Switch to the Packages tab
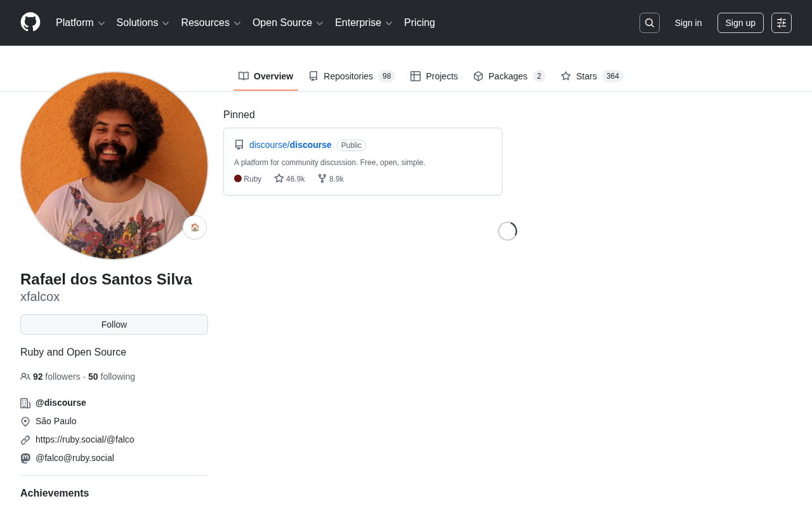Viewport: 812px width, 508px height. click(509, 76)
